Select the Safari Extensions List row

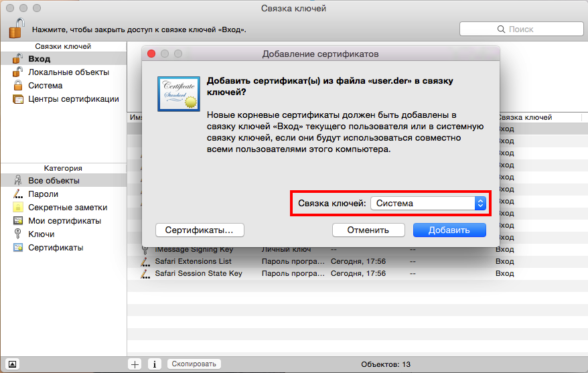coord(358,261)
